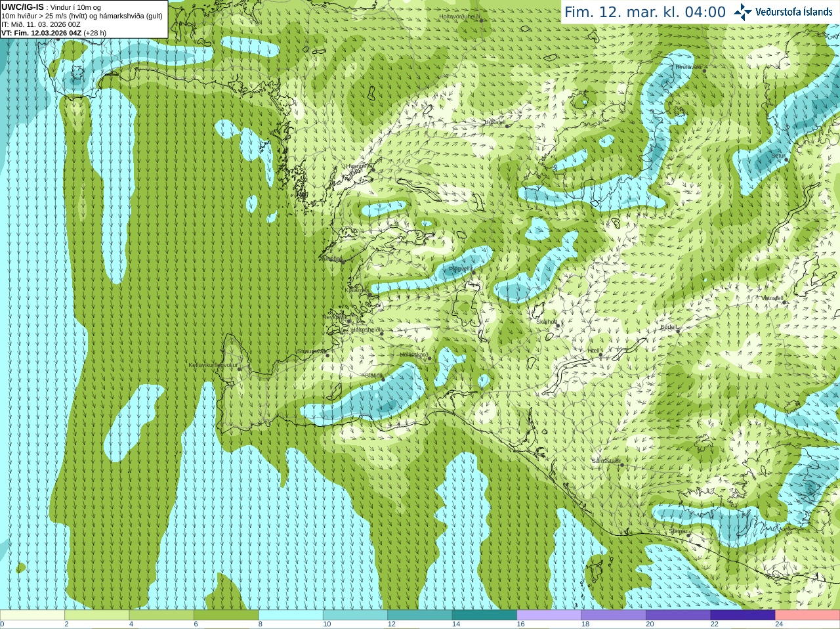Viewport: 840px width, 629px height.
Task: Select the 18–20 m/s purple legend swatch
Action: (614, 615)
